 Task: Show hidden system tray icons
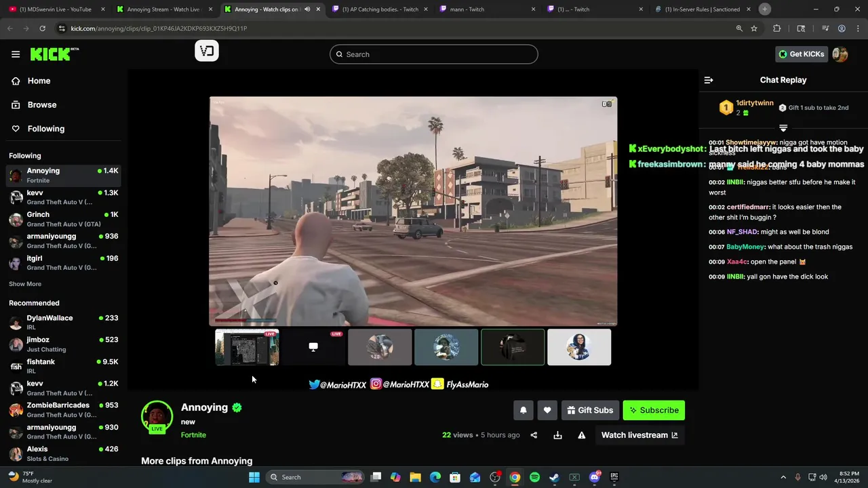point(783,477)
